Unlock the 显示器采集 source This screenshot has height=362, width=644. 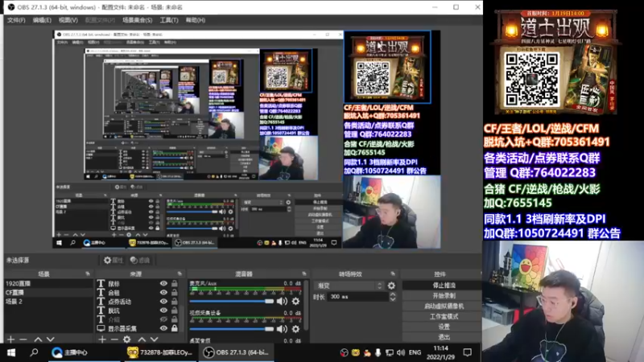[175, 328]
